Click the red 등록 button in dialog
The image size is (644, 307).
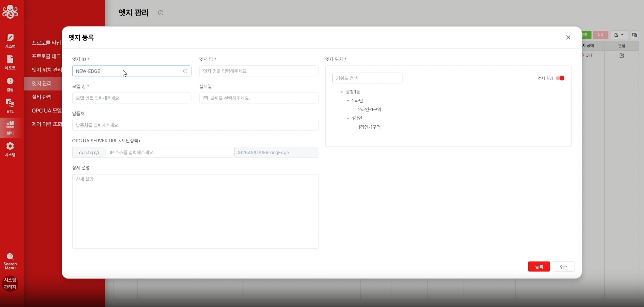[x=539, y=267]
